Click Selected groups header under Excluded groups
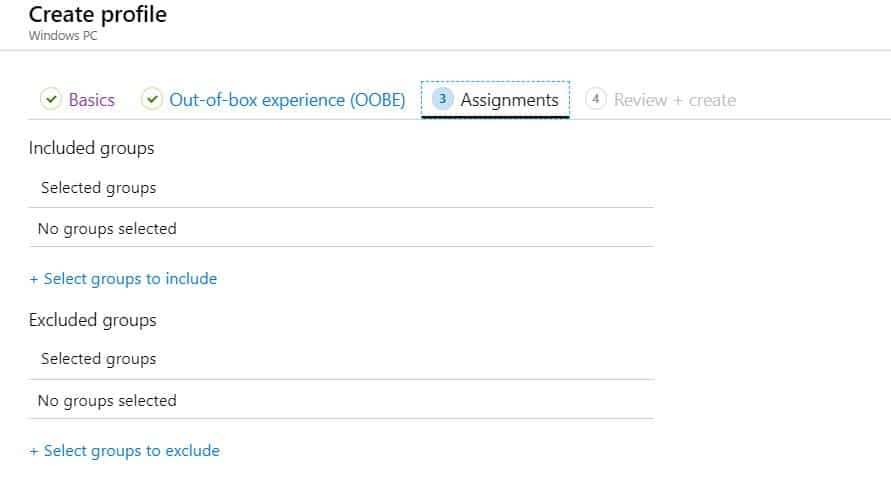Viewport: 891px width, 497px height. click(x=98, y=359)
